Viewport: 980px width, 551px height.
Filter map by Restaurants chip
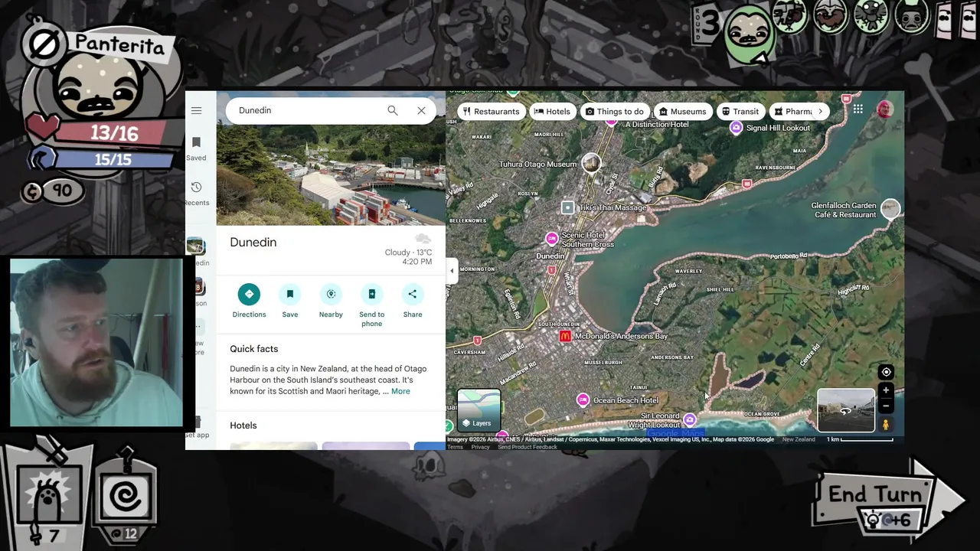pyautogui.click(x=492, y=111)
